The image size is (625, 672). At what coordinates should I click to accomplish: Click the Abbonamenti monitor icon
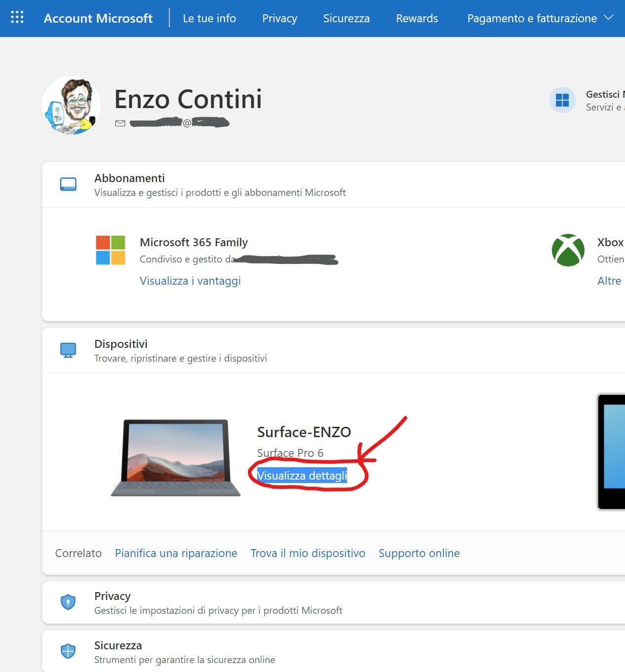click(68, 185)
